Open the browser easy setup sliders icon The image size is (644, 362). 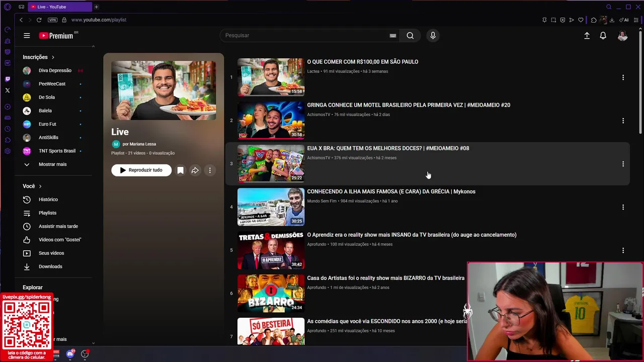click(636, 20)
